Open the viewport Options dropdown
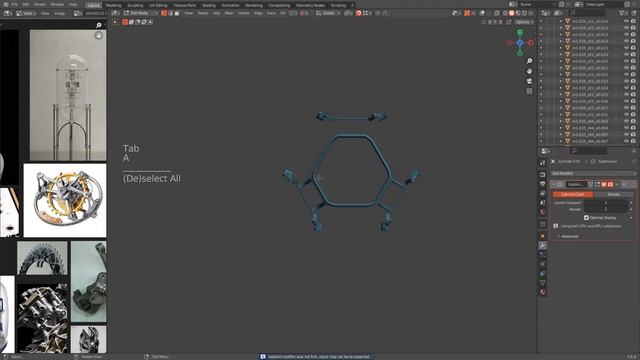Viewport: 640px width, 360px height. tap(524, 22)
